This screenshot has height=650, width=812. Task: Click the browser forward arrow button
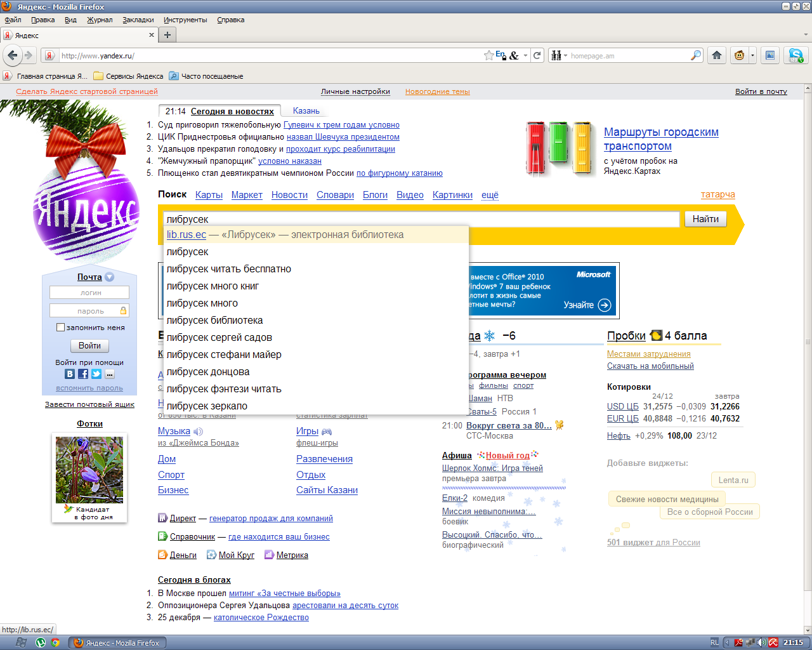pyautogui.click(x=29, y=55)
